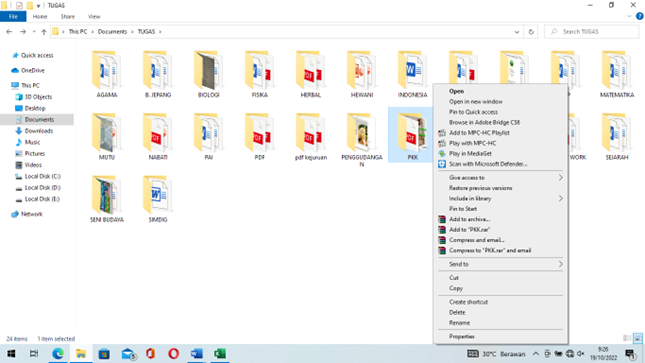
Task: Open the AGAMA folder
Action: pyautogui.click(x=107, y=74)
